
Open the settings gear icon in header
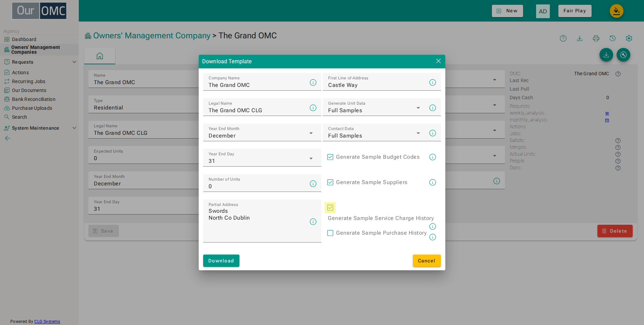[x=629, y=38]
